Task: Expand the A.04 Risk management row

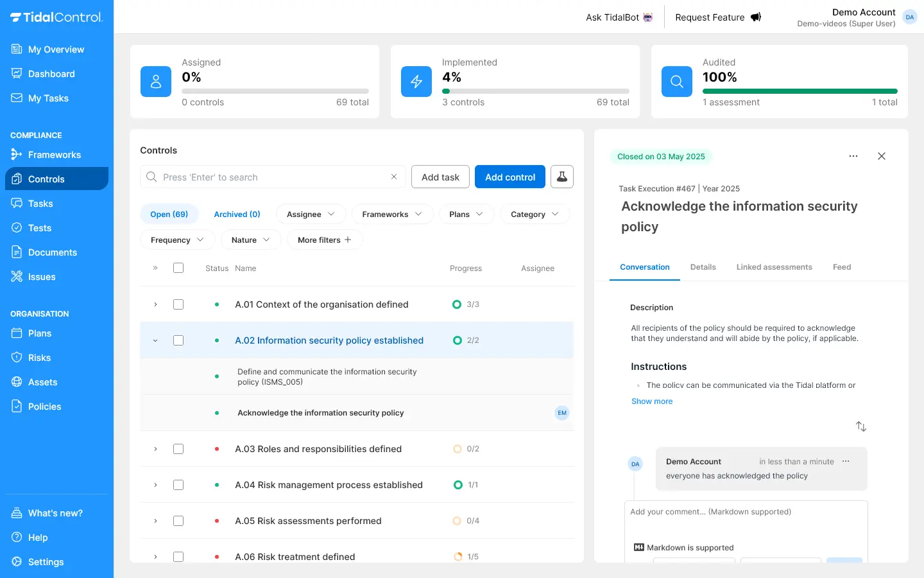Action: pyautogui.click(x=155, y=485)
